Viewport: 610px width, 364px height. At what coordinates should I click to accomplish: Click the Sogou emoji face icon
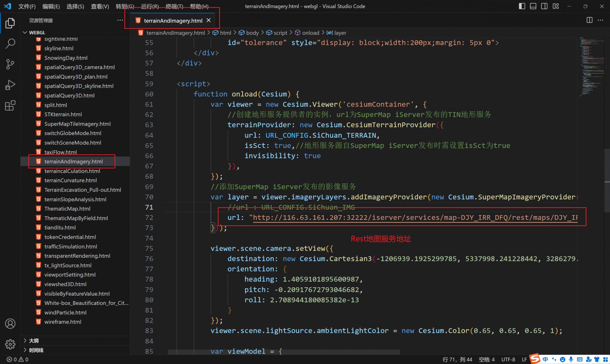pos(562,360)
